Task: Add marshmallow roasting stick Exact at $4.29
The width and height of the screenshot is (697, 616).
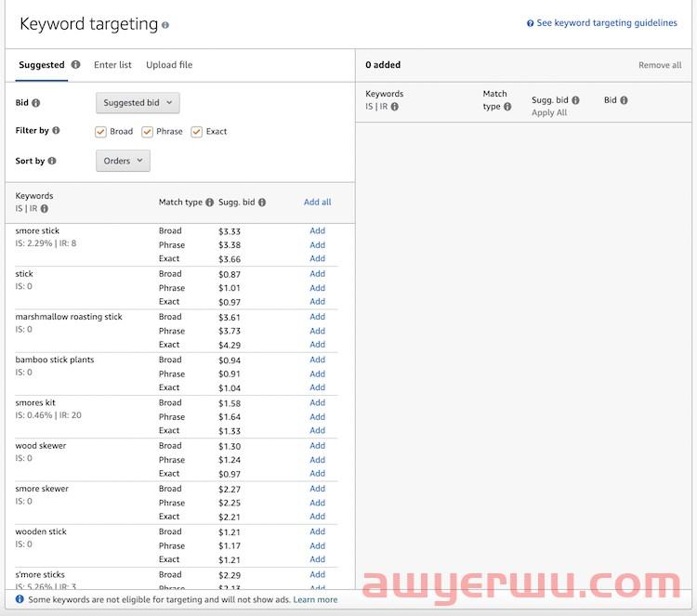Action: 318,344
